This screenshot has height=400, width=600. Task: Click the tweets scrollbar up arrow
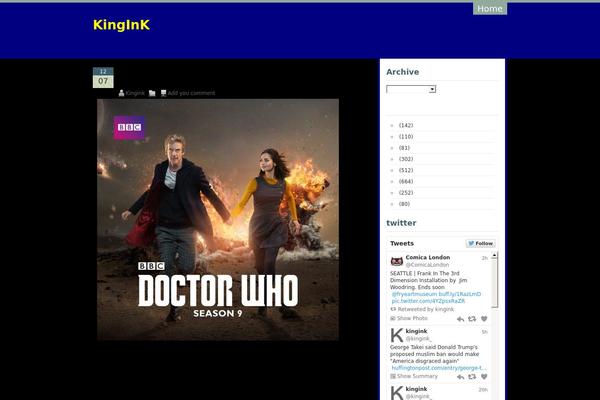[494, 255]
